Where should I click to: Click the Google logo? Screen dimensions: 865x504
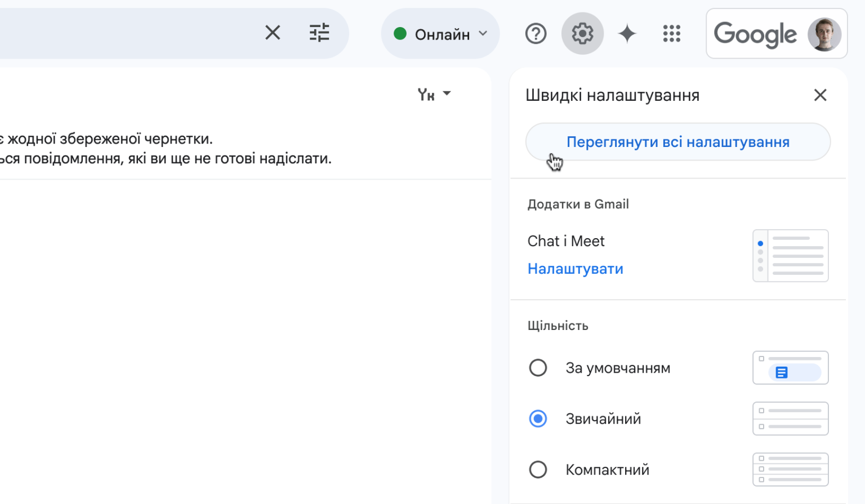pyautogui.click(x=755, y=34)
